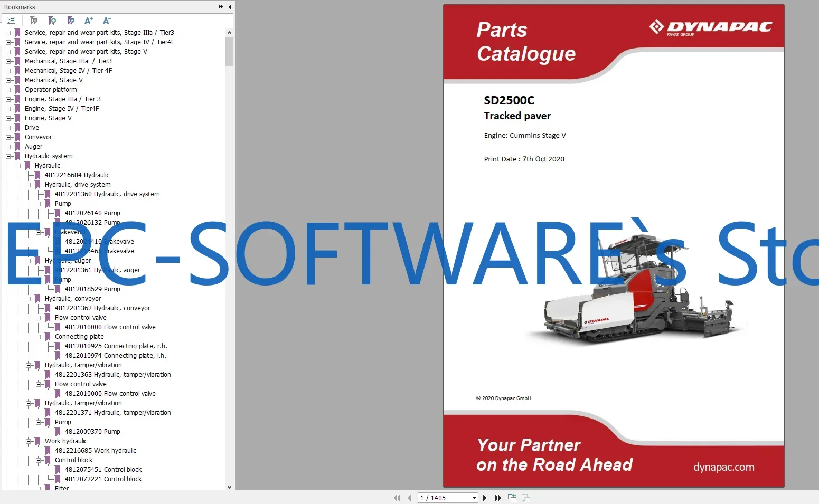The image size is (819, 504).
Task: Open the bookmark options menu
Action: pos(11,20)
